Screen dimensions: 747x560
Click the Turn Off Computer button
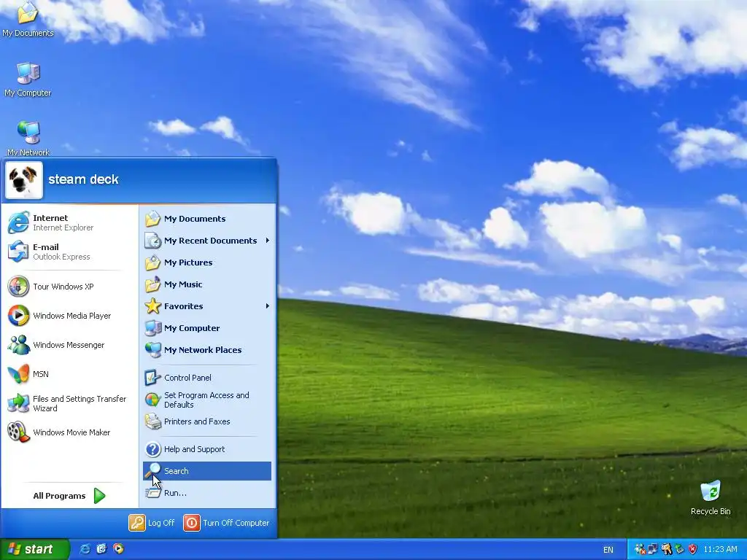click(227, 523)
